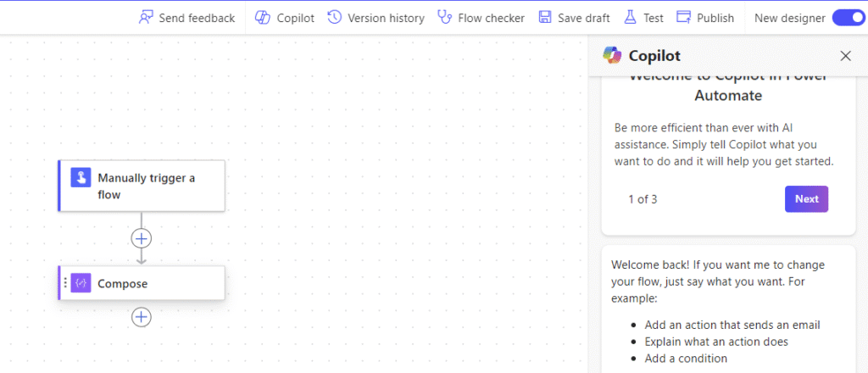
Task: Click the Manually trigger a flow icon
Action: pyautogui.click(x=81, y=178)
